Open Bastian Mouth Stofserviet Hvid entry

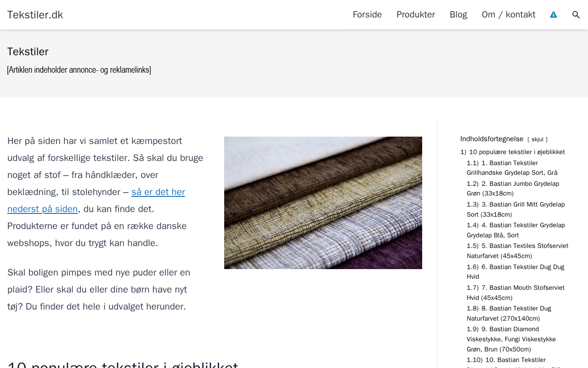[x=515, y=293]
